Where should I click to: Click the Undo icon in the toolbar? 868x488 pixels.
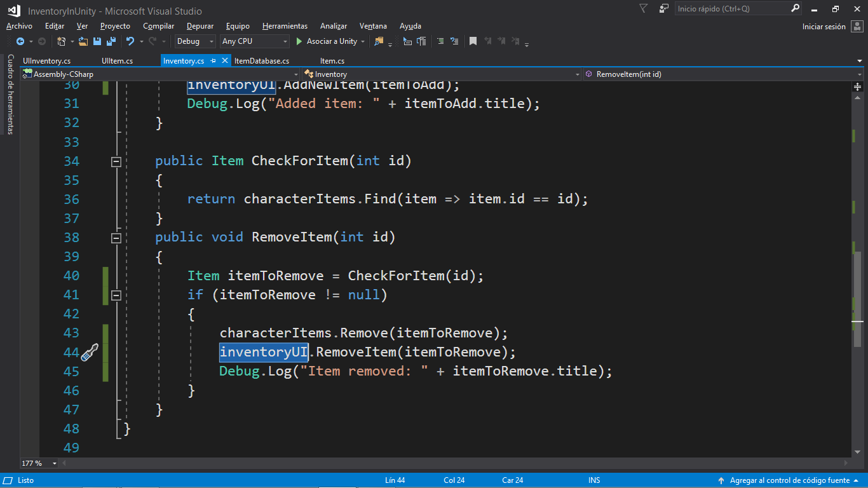[129, 41]
